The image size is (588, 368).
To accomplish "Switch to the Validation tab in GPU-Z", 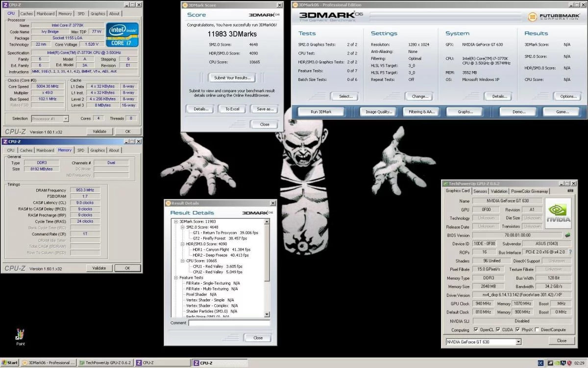I will tap(499, 191).
